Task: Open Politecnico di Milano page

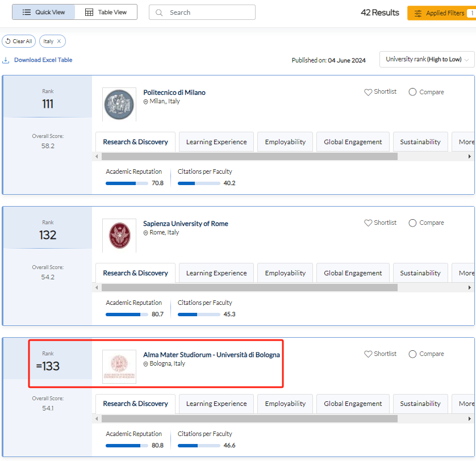Action: [174, 93]
